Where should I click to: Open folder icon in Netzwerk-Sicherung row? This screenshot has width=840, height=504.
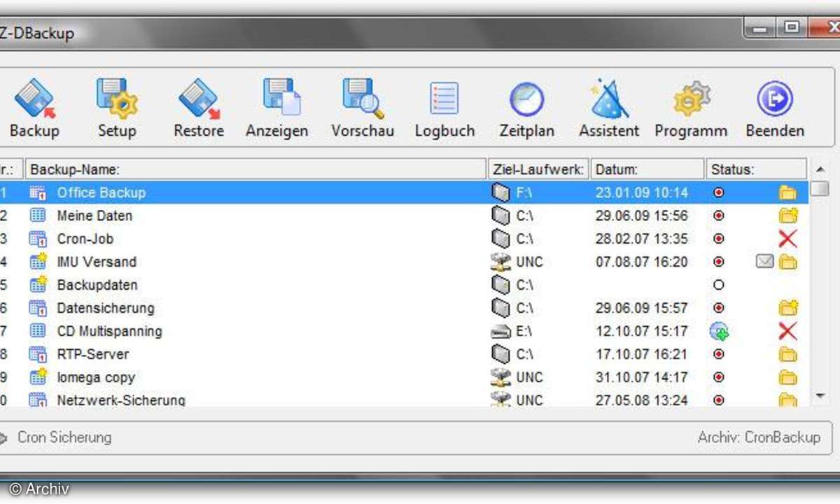[788, 400]
